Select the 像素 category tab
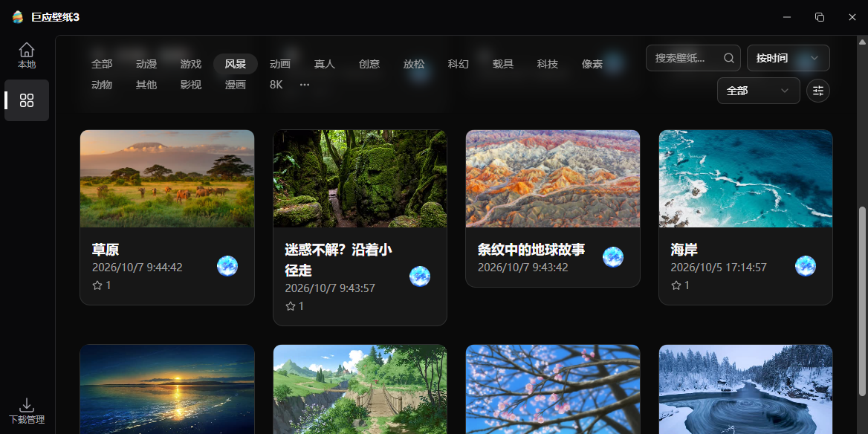 pos(592,64)
